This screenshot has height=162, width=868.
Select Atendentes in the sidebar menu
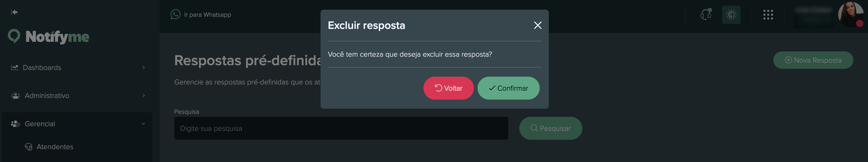click(x=55, y=146)
